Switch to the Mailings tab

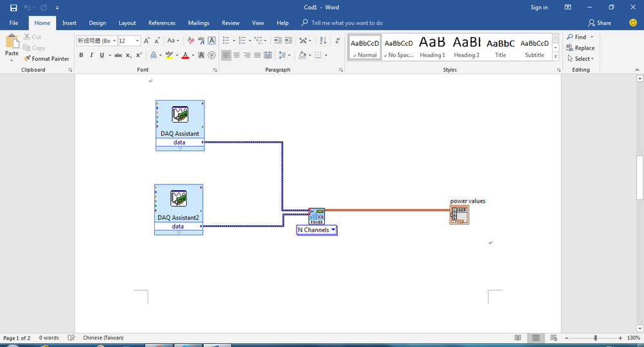click(x=199, y=23)
